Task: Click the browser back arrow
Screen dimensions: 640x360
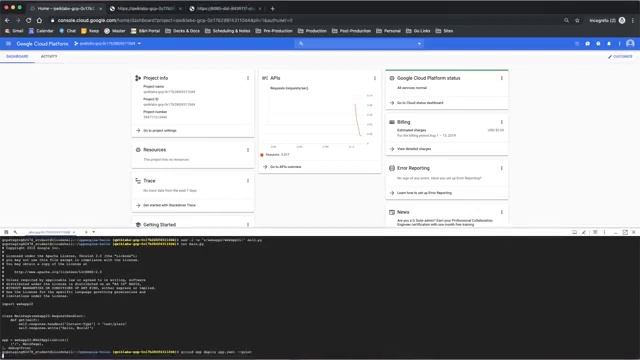Action: point(7,20)
